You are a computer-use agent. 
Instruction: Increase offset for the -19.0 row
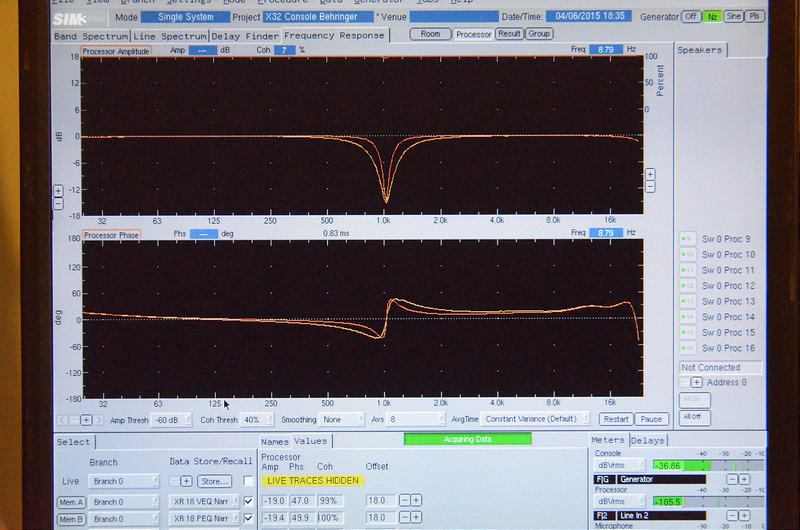[416, 500]
